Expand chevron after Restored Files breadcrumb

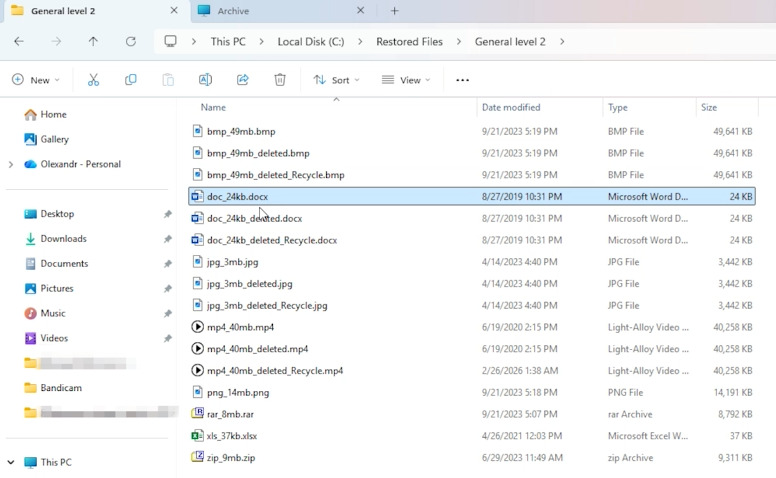click(x=459, y=42)
